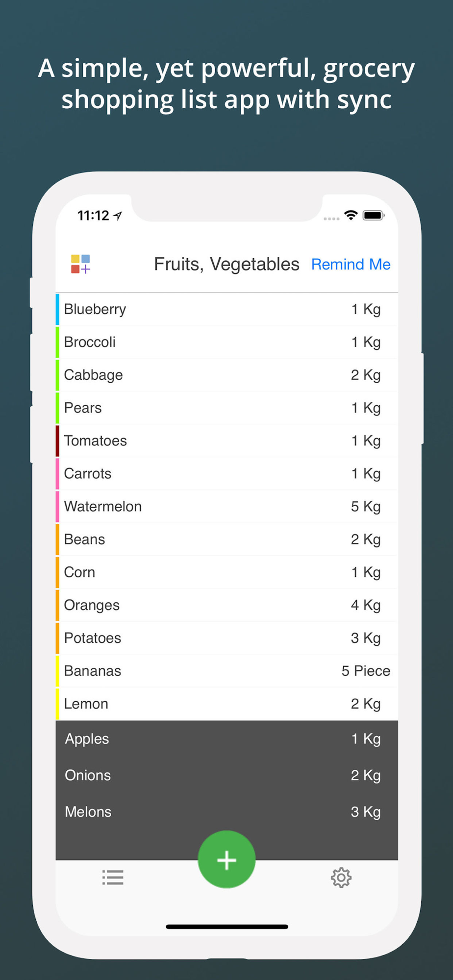The height and width of the screenshot is (980, 453).
Task: Tap the battery status icon
Action: click(374, 216)
